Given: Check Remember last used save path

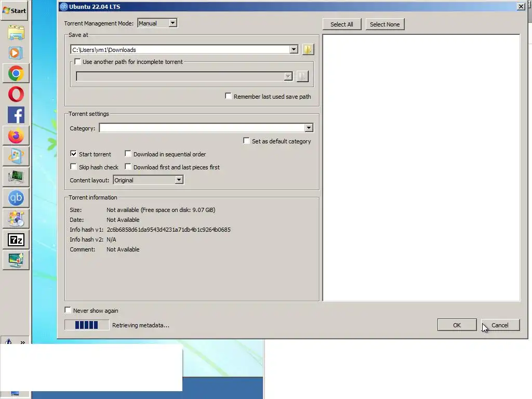Looking at the screenshot, I should [x=229, y=96].
